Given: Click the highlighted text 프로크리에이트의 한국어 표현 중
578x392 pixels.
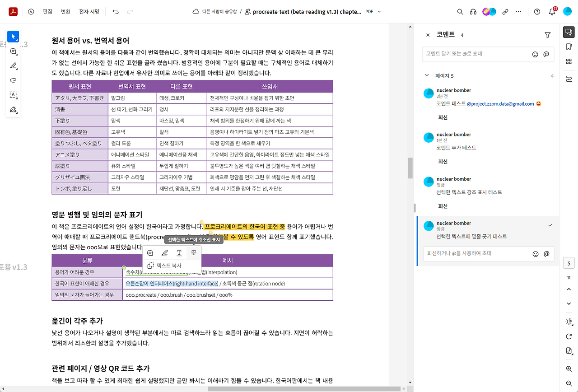Looking at the screenshot, I should point(245,226).
